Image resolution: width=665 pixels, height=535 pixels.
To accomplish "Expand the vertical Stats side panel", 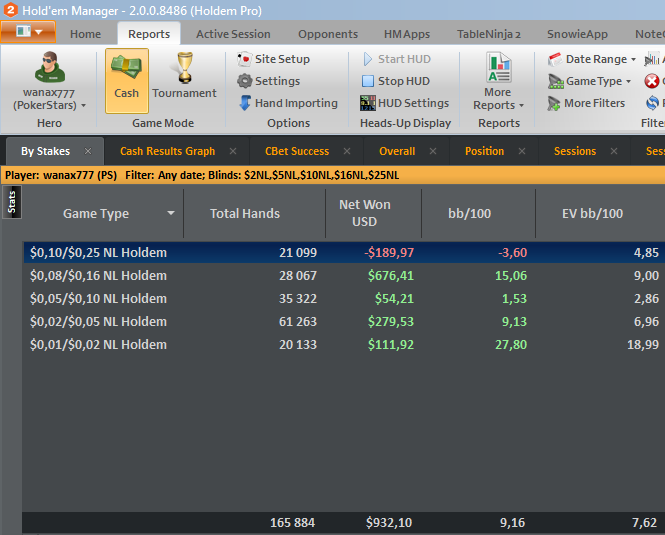I will [x=12, y=202].
